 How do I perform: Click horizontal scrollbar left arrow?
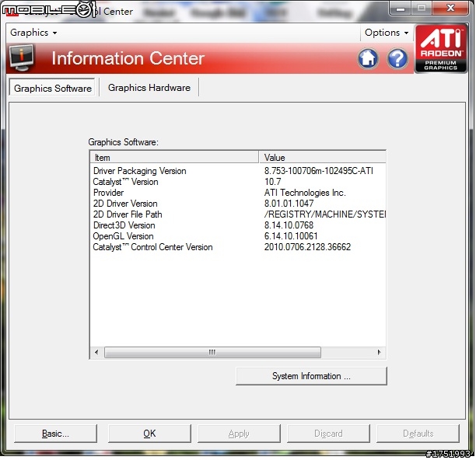(x=96, y=352)
